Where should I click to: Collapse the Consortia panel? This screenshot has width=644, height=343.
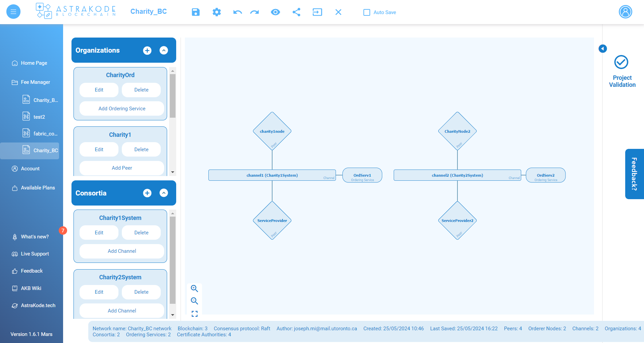pos(164,193)
